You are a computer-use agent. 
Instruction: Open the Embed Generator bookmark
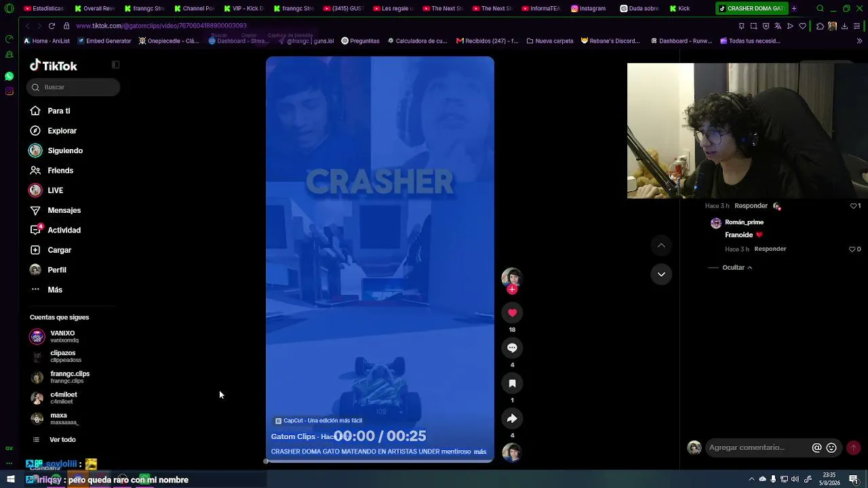104,41
